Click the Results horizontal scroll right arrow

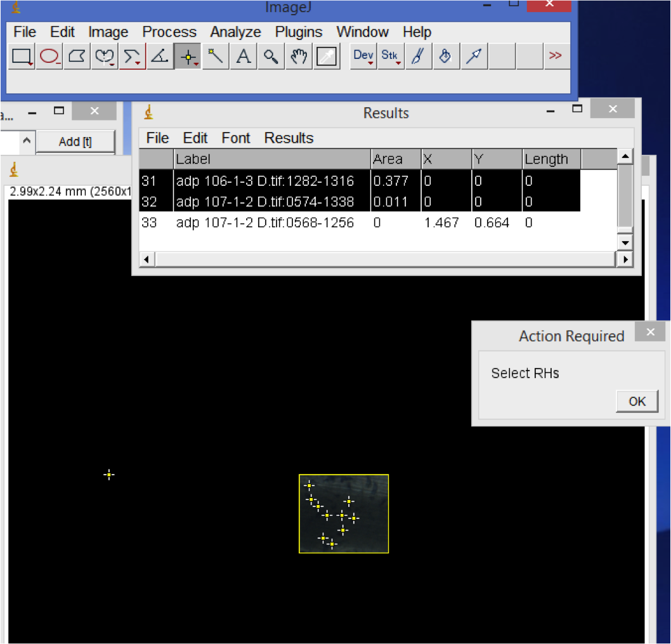coord(625,260)
